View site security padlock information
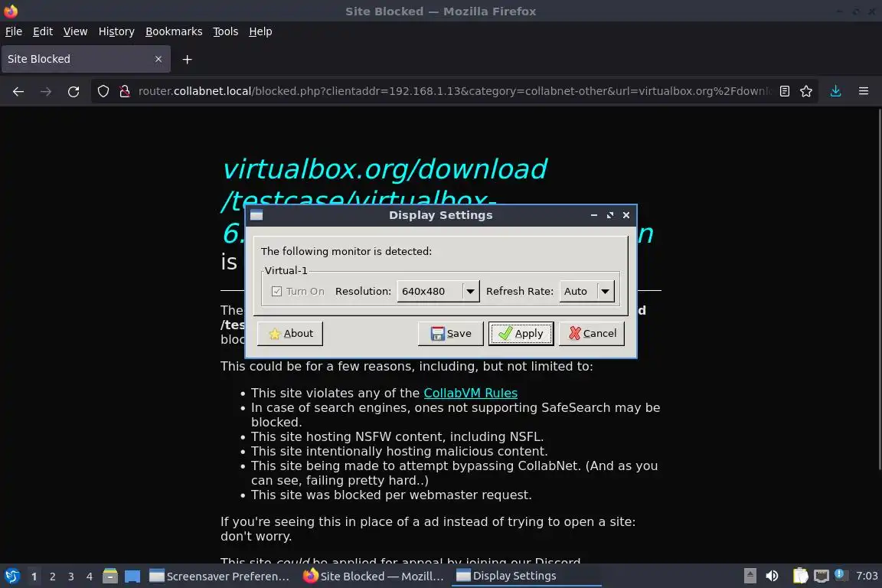This screenshot has width=882, height=588. (124, 91)
